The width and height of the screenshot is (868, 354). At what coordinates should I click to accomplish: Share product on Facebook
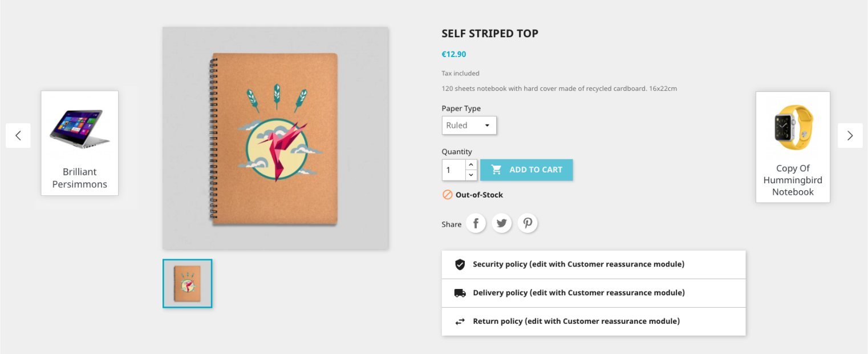pos(476,223)
